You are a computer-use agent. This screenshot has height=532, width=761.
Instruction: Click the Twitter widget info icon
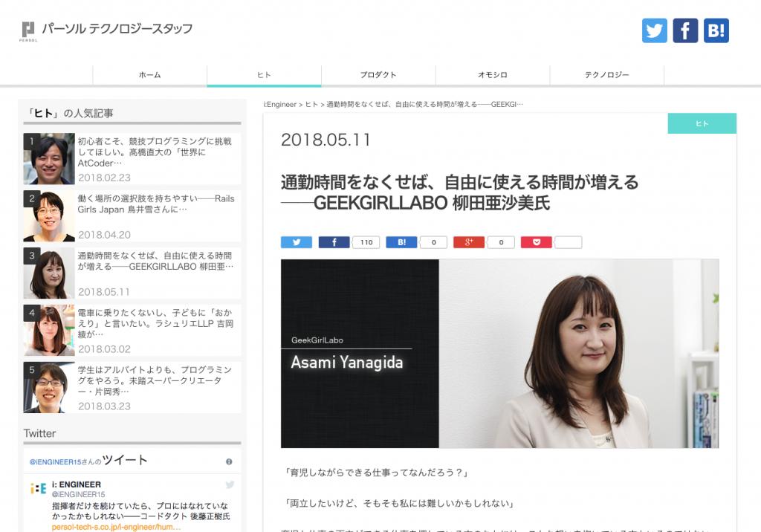(229, 461)
